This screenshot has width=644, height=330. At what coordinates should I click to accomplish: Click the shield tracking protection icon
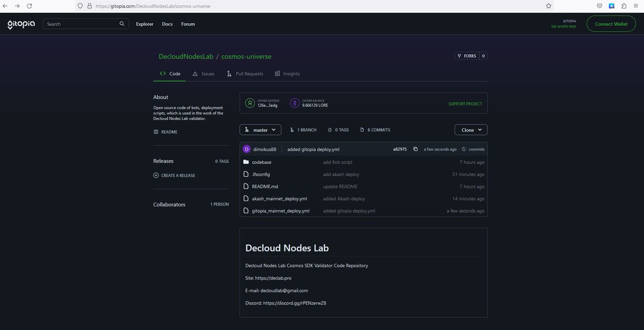80,5
